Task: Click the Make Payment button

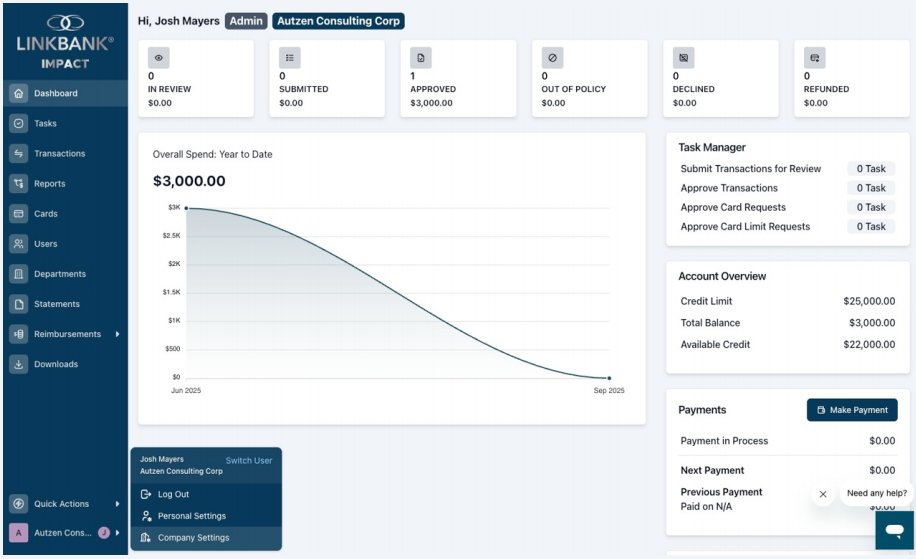Action: click(x=852, y=410)
